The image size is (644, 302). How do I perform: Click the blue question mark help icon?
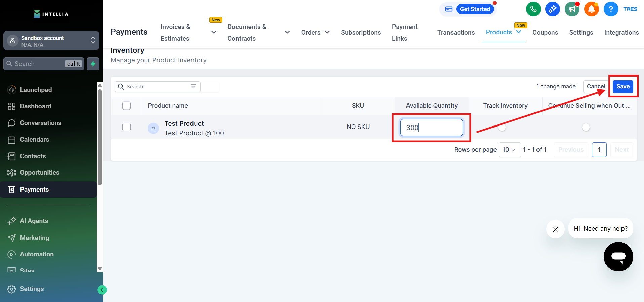pos(611,9)
